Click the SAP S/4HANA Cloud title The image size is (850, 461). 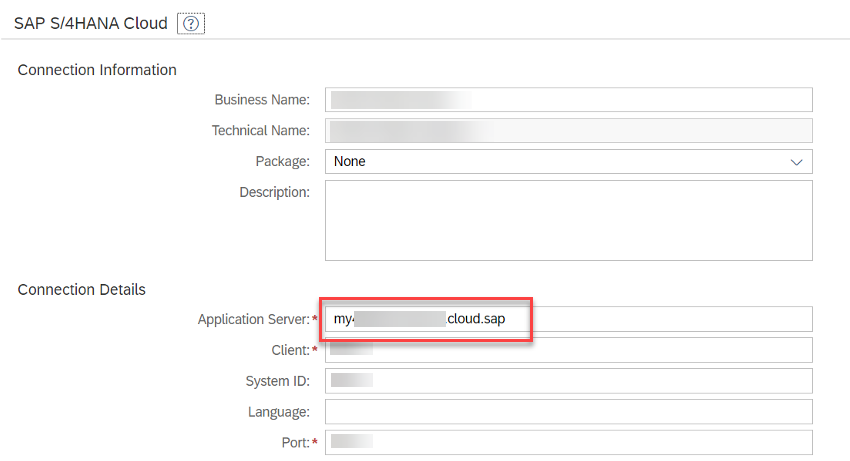click(91, 23)
